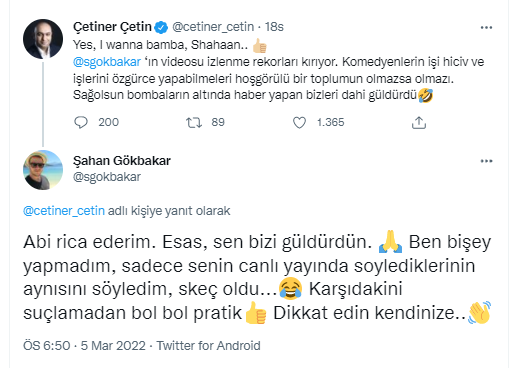Click the @sgokbakar mention in the tweet
The width and height of the screenshot is (526, 368).
point(107,62)
